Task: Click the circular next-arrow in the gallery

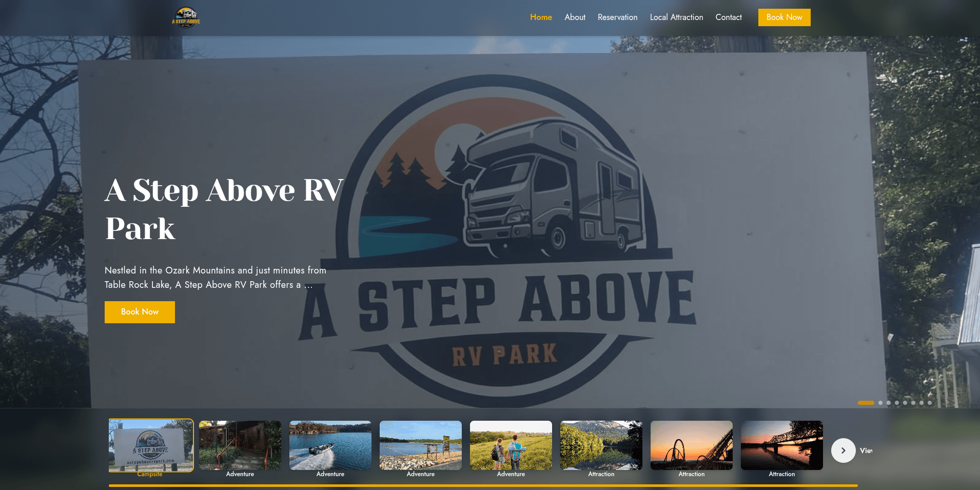Action: pyautogui.click(x=843, y=450)
